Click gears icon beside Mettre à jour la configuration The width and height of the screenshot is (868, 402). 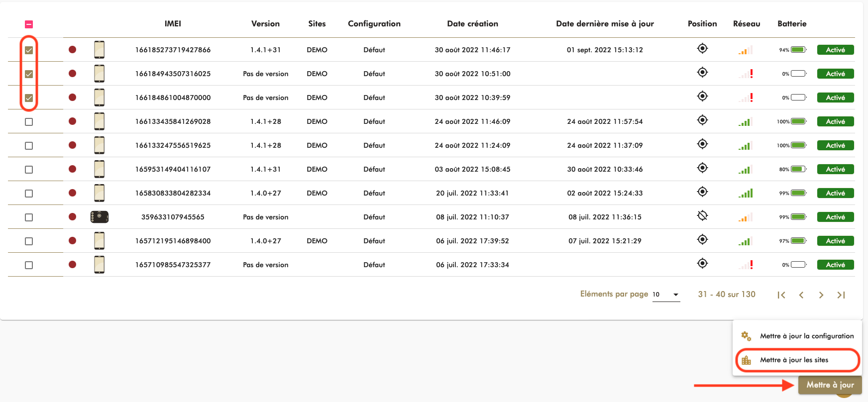coord(746,336)
